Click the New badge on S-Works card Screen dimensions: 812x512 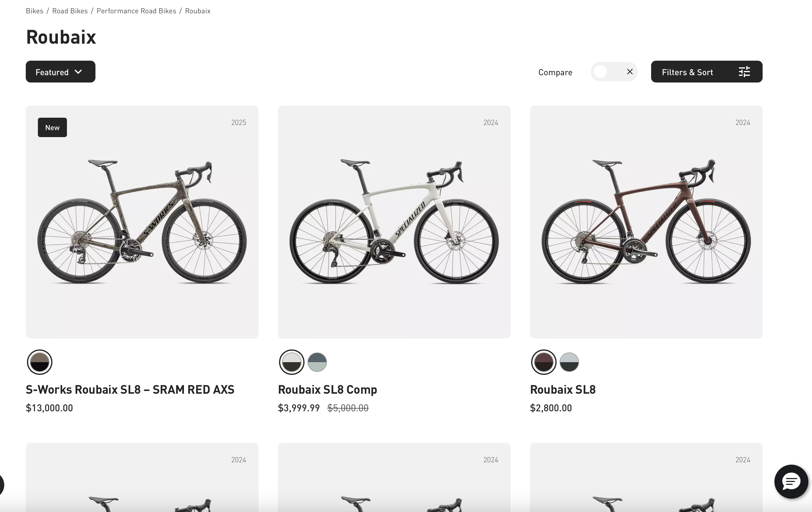[x=52, y=128]
